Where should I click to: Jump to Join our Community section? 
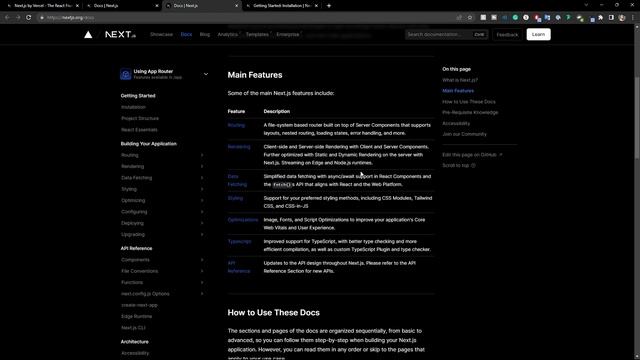pos(464,134)
